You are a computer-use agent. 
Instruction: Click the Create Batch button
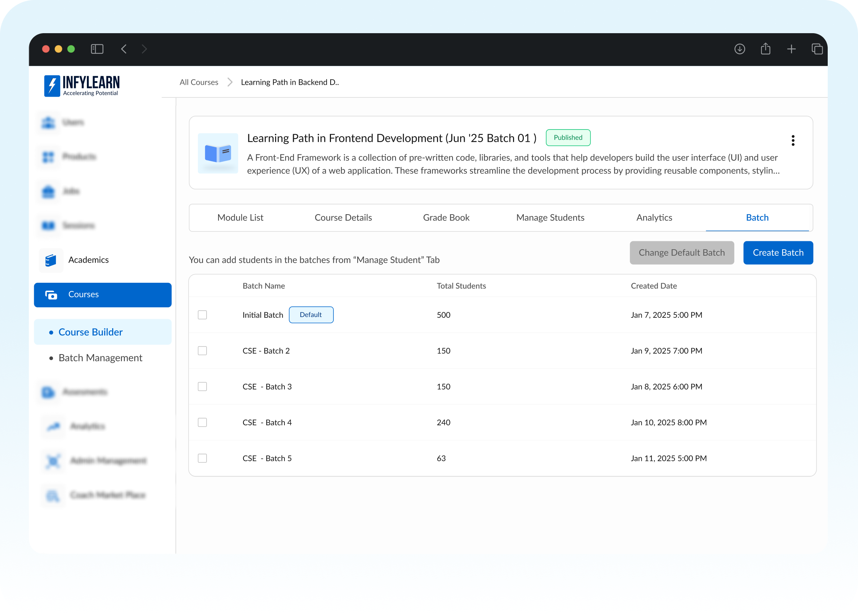[x=778, y=253]
